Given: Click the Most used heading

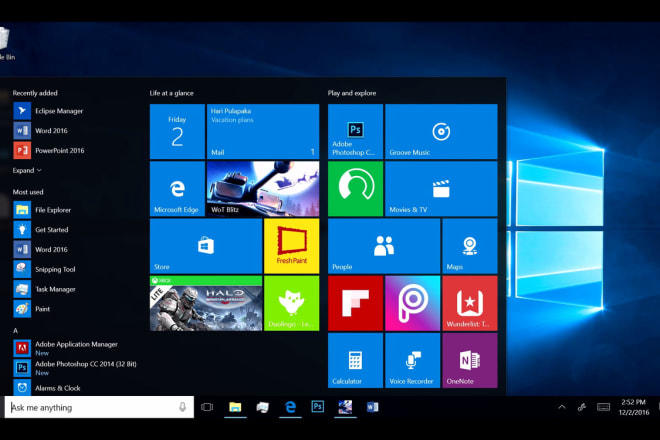Looking at the screenshot, I should (28, 192).
